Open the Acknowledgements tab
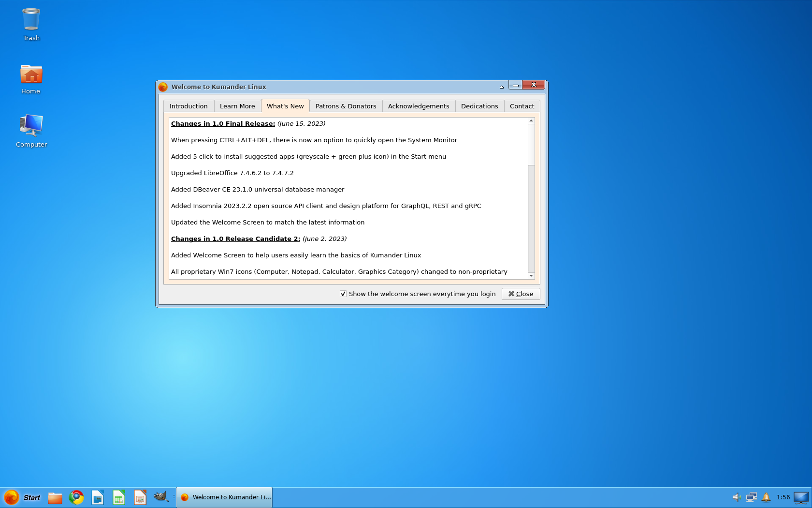 [x=419, y=106]
